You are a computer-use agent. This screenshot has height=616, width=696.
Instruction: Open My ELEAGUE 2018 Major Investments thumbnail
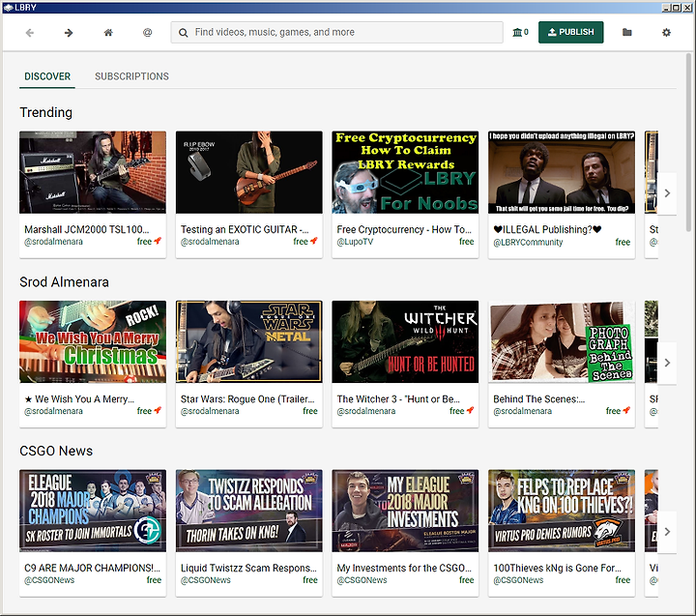point(405,511)
